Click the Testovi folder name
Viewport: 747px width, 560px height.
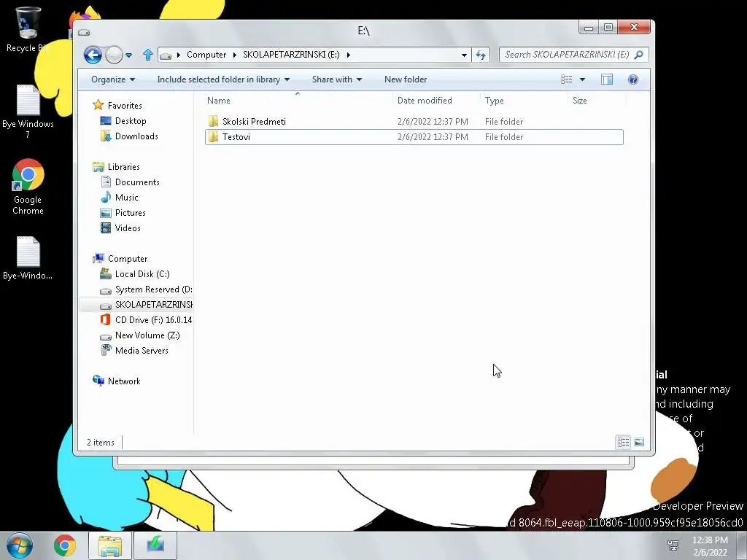pos(236,136)
